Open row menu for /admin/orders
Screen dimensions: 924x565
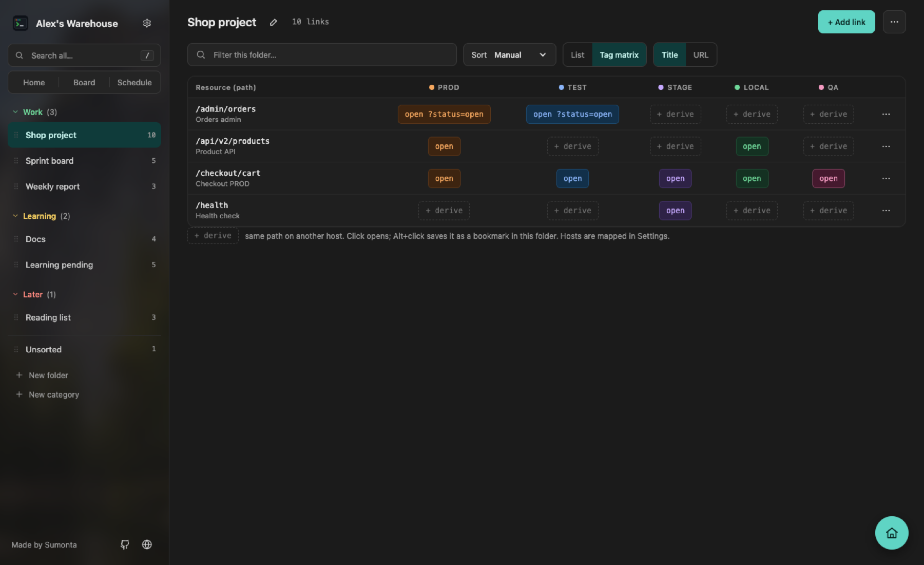point(886,114)
